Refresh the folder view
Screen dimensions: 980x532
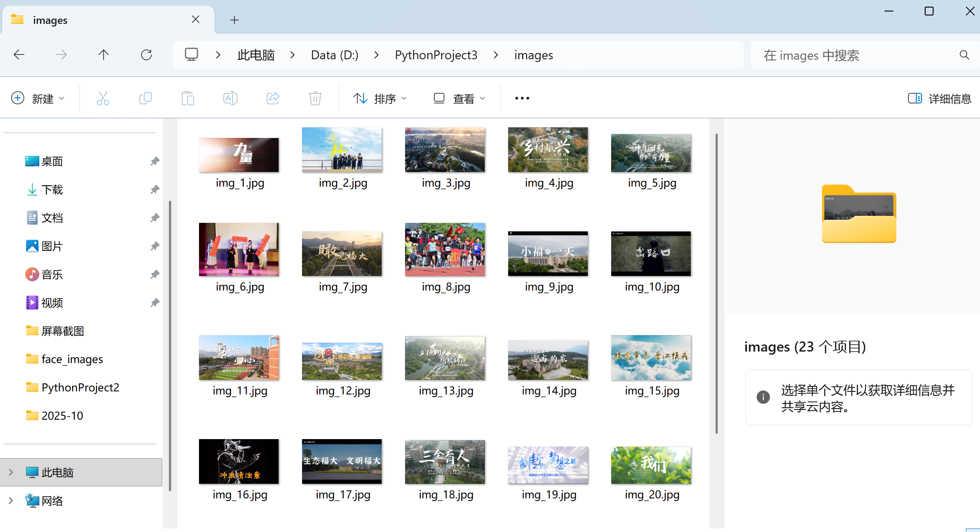click(147, 54)
